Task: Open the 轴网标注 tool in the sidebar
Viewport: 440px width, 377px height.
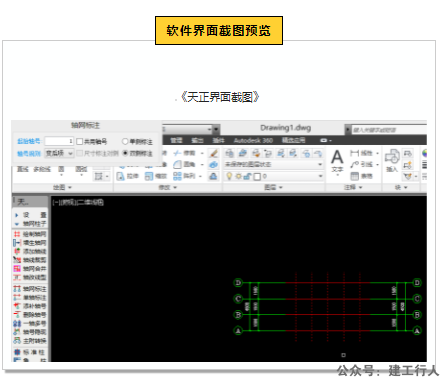Action: [x=30, y=289]
